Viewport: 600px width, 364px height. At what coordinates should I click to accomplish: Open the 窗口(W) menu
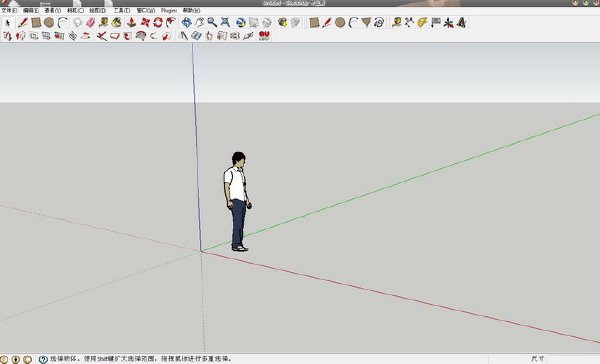coord(146,10)
